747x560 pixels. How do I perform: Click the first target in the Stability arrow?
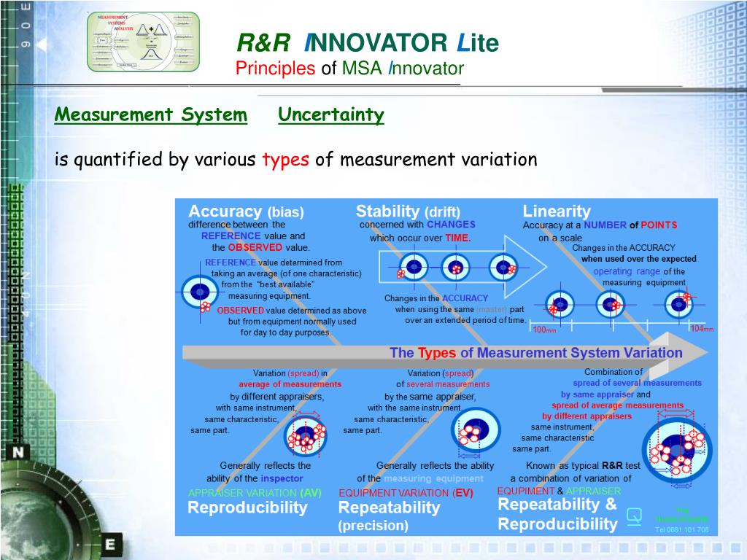[x=413, y=267]
